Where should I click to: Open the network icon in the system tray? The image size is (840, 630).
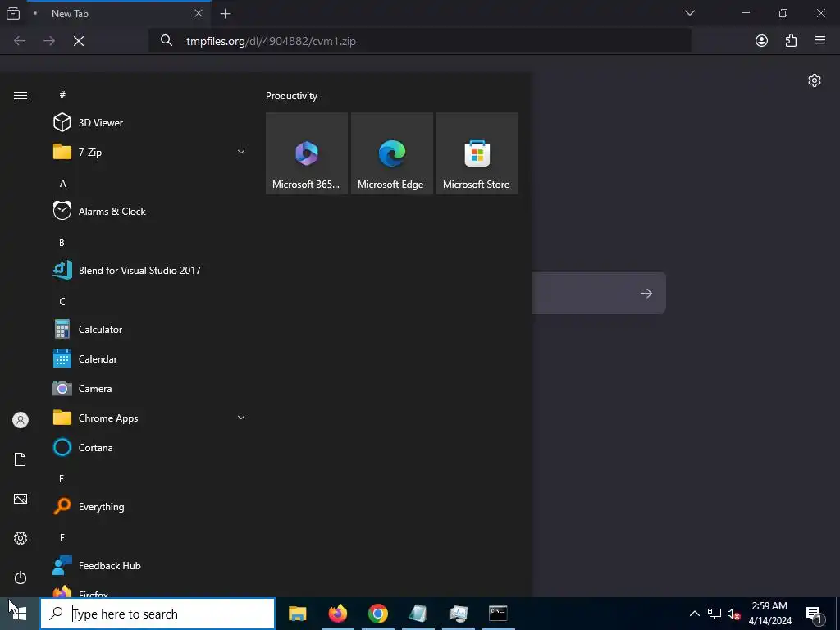[x=714, y=614]
